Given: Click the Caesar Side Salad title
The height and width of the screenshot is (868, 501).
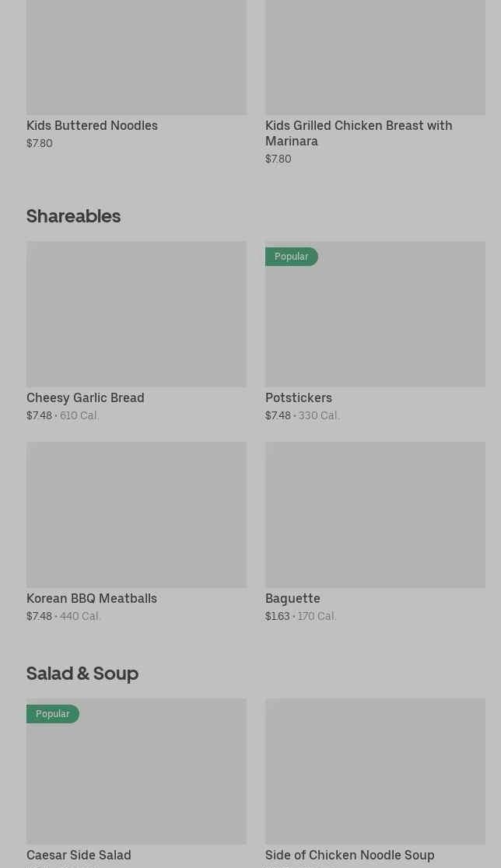Looking at the screenshot, I should (x=79, y=855).
